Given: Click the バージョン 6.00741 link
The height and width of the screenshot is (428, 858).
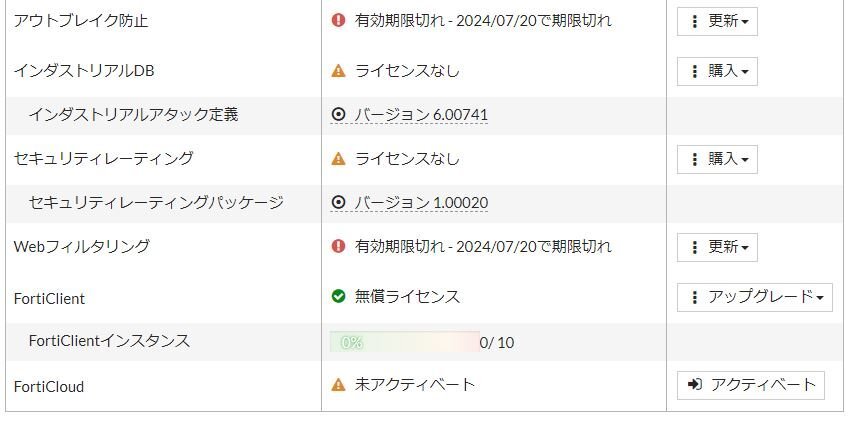Looking at the screenshot, I should pyautogui.click(x=421, y=115).
